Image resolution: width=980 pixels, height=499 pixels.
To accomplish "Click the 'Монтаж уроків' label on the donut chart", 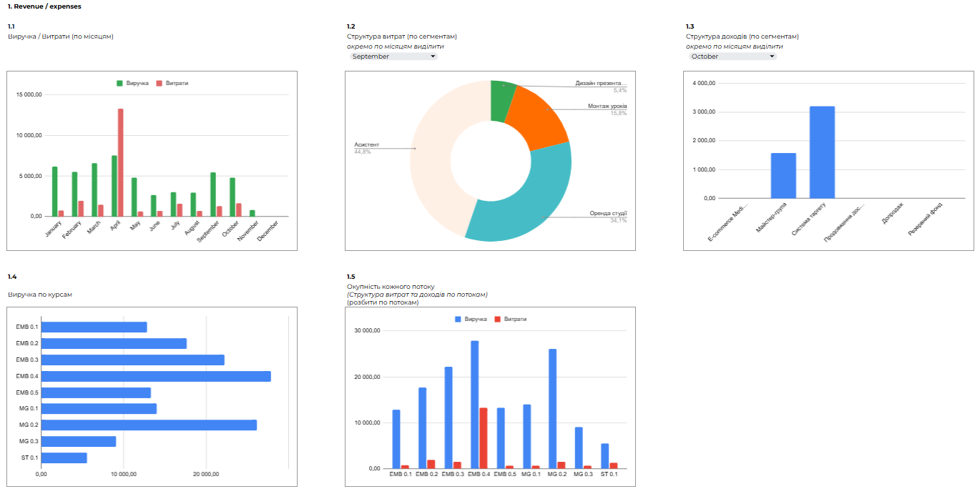I will (607, 106).
